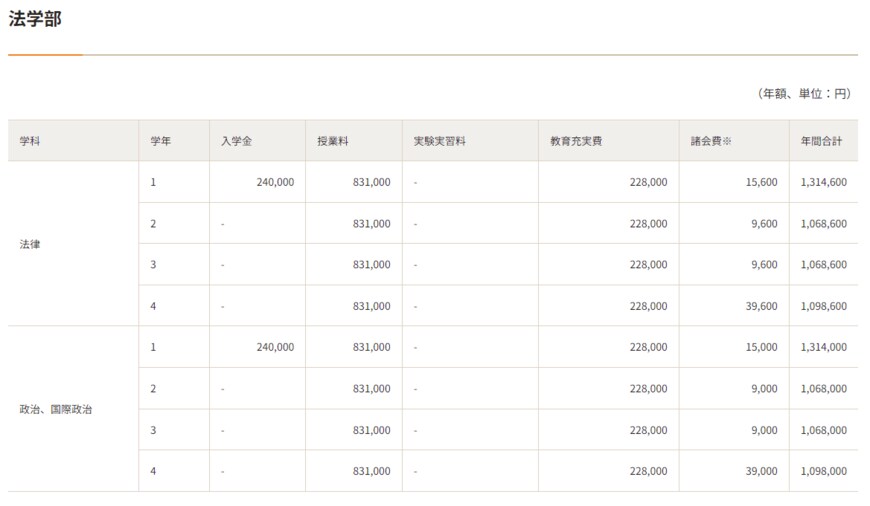870x506 pixels.
Task: Select the 15,000 fees cell
Action: pos(761,347)
